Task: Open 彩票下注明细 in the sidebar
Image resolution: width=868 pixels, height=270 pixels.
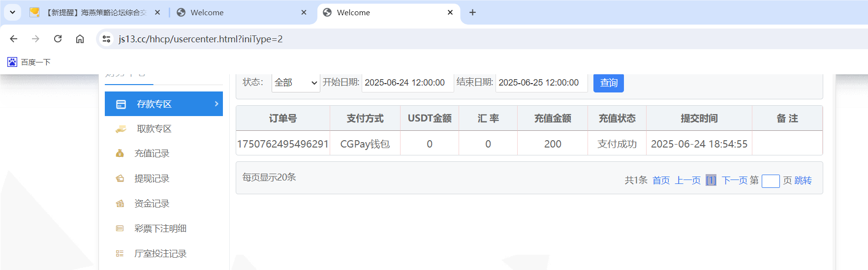Action: (160, 229)
